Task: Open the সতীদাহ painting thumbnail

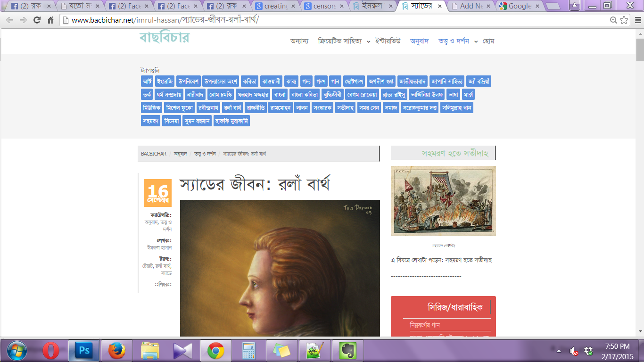Action: 443,201
